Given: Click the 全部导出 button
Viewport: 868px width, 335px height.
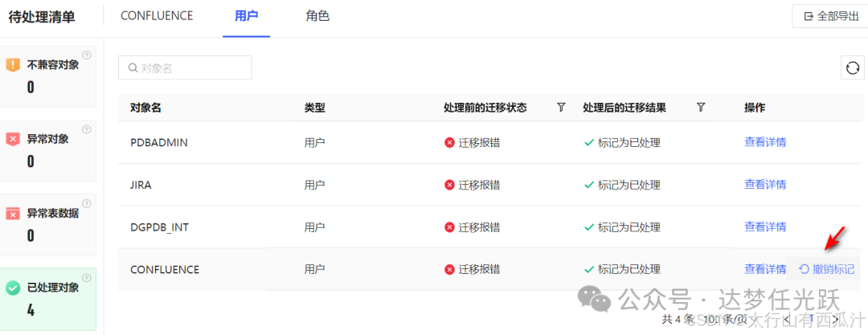Looking at the screenshot, I should coord(830,16).
